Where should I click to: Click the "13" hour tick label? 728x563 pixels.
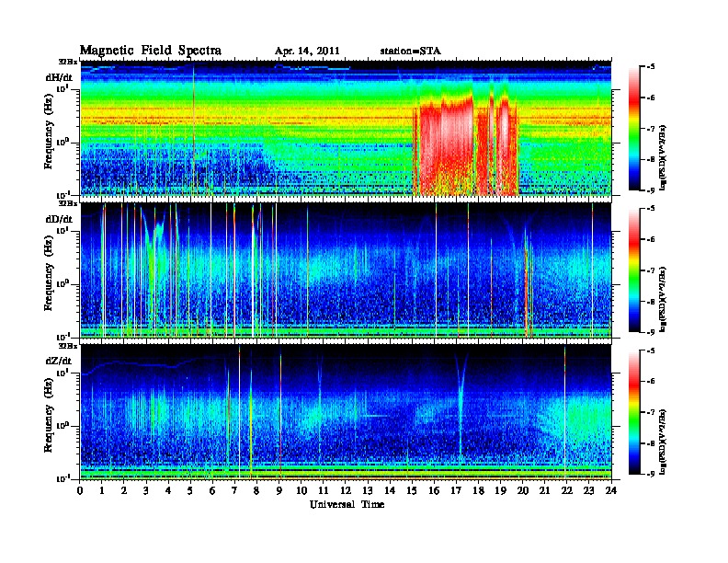pos(368,491)
